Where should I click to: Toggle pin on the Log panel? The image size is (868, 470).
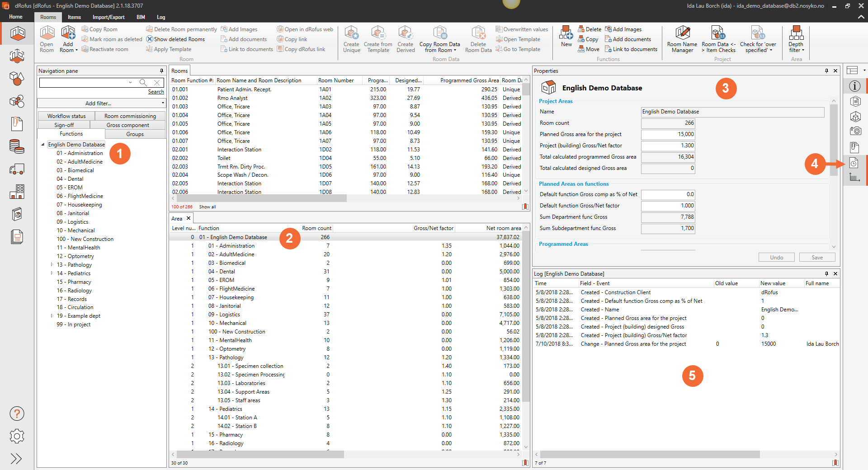826,274
